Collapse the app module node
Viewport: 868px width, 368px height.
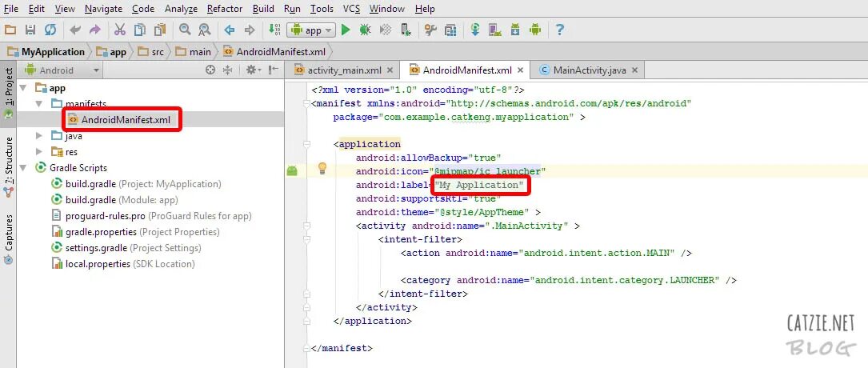(23, 88)
